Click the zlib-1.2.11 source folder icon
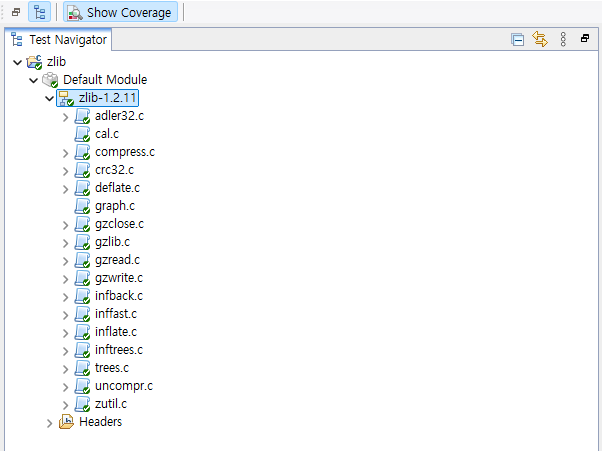This screenshot has height=451, width=602. 66,98
